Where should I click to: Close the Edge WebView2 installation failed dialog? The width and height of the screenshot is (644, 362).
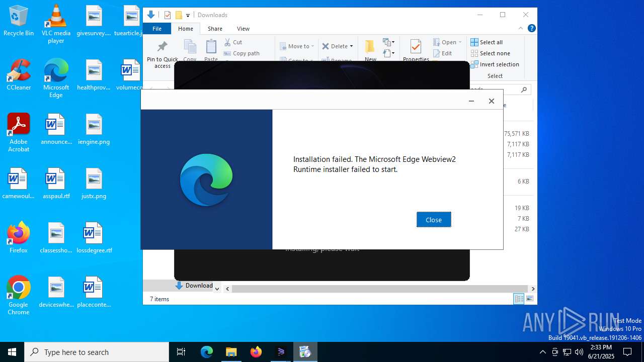coord(434,220)
